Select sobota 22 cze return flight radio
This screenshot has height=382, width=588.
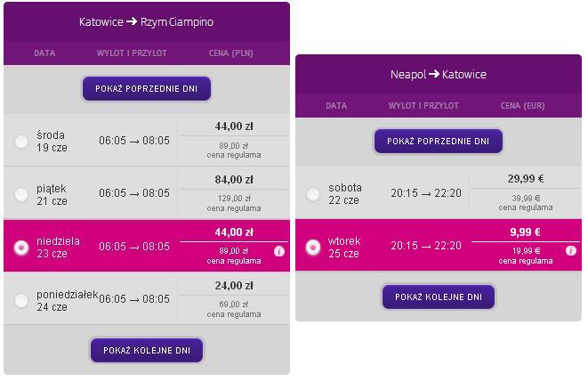point(313,194)
